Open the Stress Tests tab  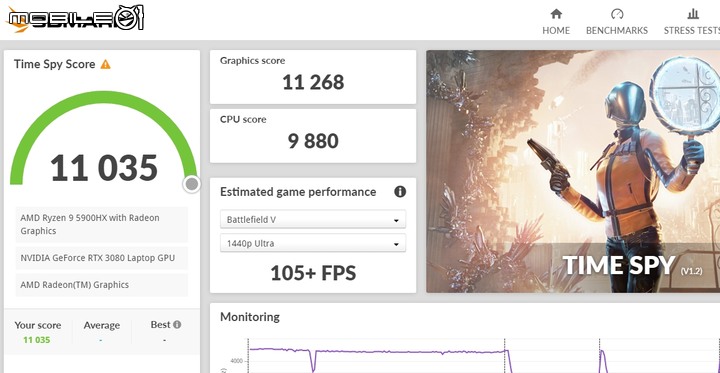pos(692,21)
